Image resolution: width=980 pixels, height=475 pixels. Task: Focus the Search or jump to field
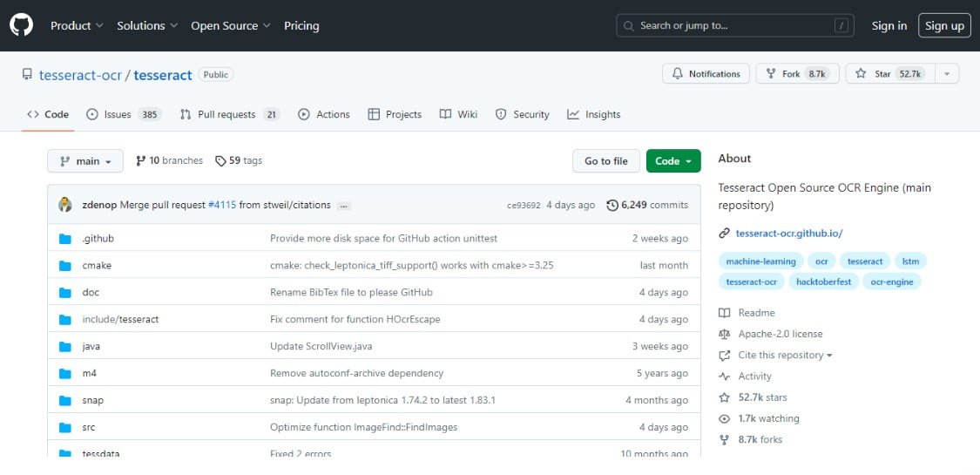(735, 25)
